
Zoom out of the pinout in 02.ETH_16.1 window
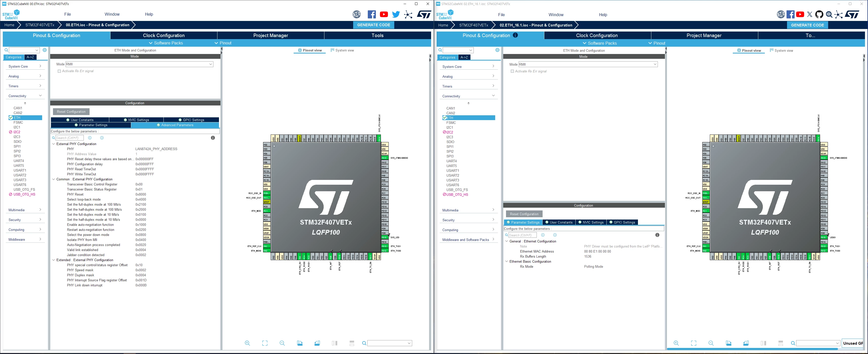click(711, 343)
